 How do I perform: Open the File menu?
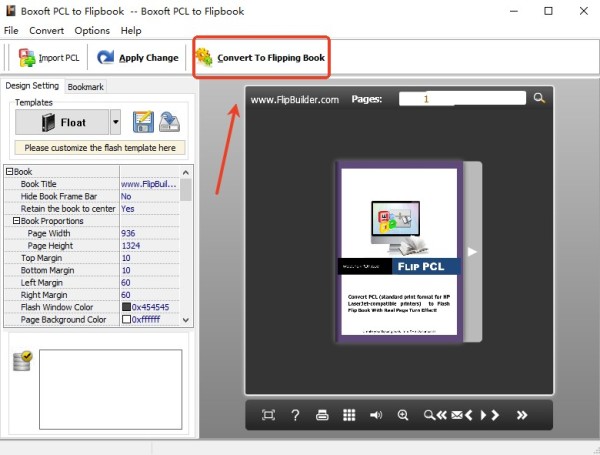click(11, 31)
